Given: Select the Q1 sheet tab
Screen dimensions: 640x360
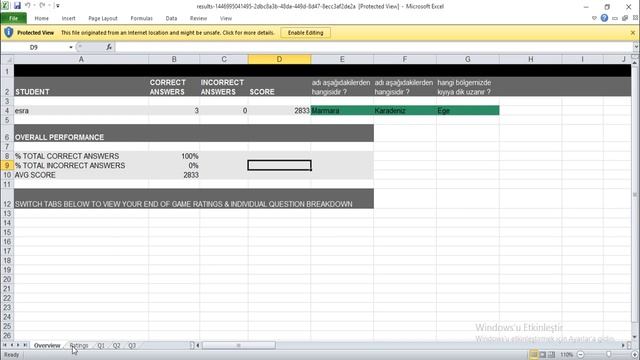Looking at the screenshot, I should [101, 346].
